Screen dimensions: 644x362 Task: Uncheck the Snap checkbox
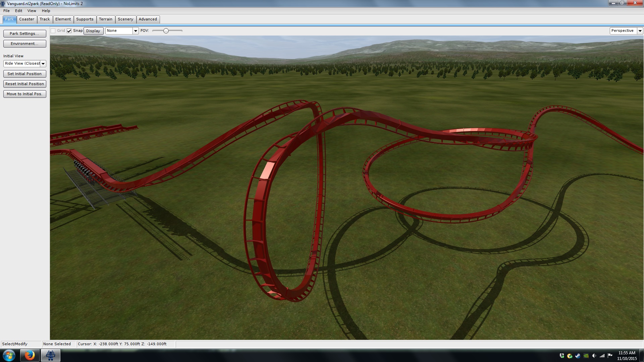click(69, 31)
